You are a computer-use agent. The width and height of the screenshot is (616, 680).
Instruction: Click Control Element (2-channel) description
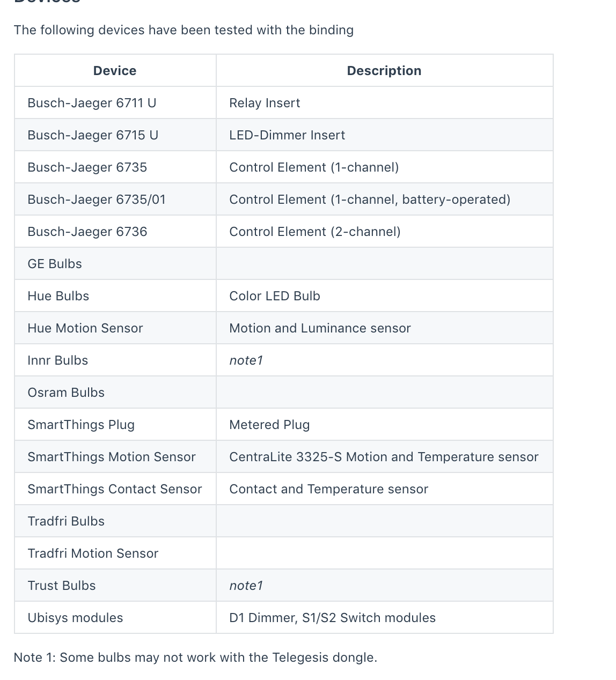coord(315,232)
